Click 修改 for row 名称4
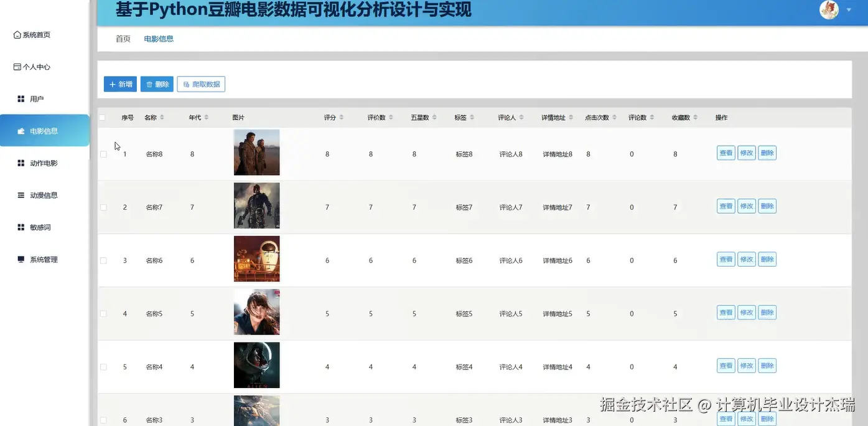Image resolution: width=868 pixels, height=426 pixels. pyautogui.click(x=747, y=366)
